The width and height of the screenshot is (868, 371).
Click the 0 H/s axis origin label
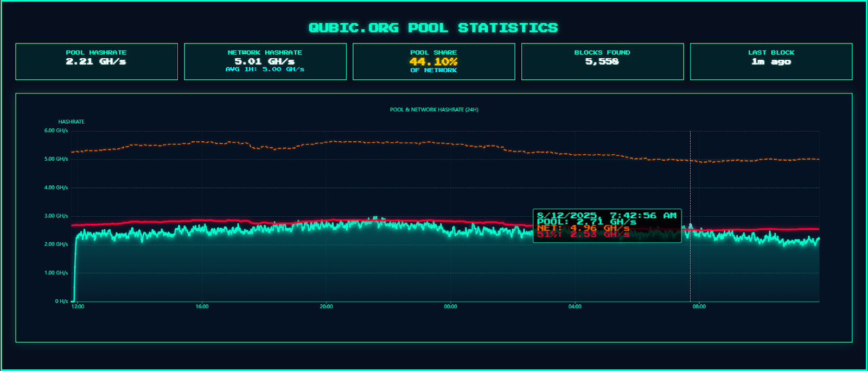(61, 301)
